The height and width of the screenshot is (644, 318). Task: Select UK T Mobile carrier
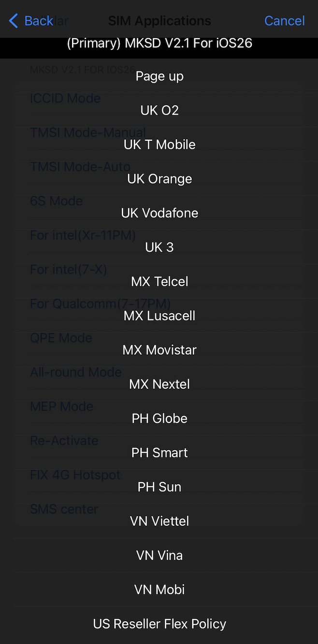[159, 145]
